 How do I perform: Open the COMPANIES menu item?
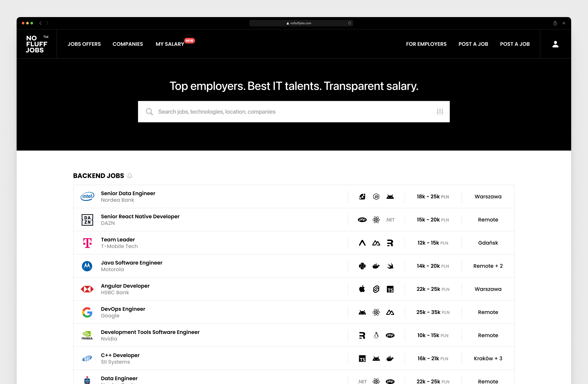(x=128, y=44)
